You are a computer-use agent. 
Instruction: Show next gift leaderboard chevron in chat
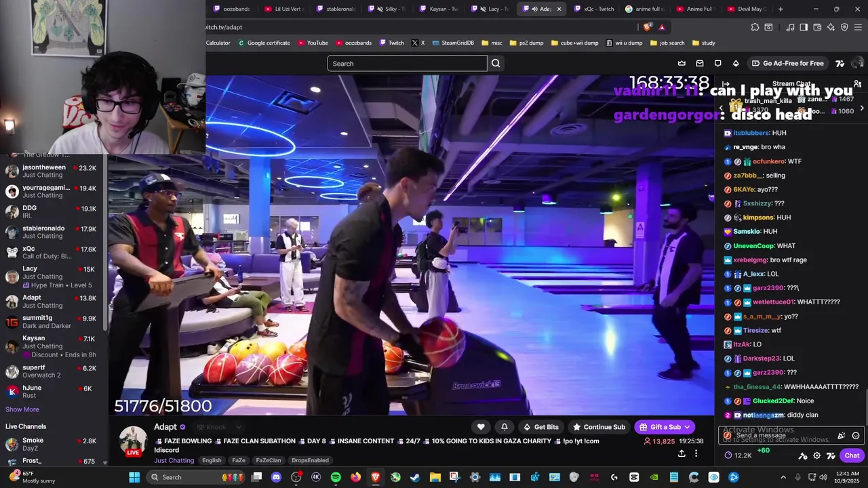click(x=862, y=108)
